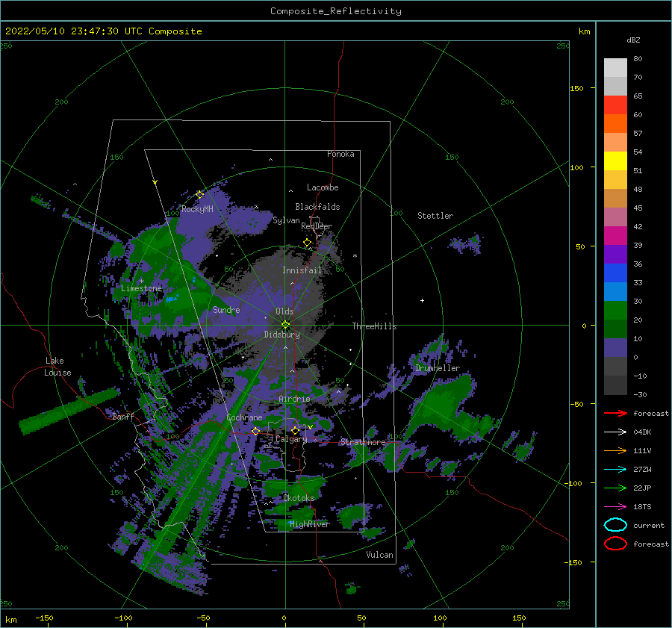
Task: Click the violet purple legend swatch below 39
Action: (615, 254)
